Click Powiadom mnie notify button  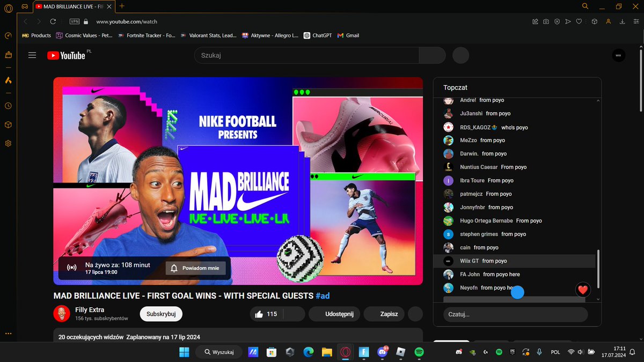point(195,268)
